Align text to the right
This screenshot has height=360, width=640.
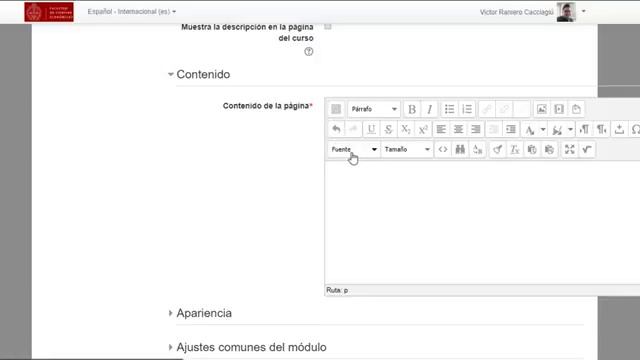(x=476, y=129)
